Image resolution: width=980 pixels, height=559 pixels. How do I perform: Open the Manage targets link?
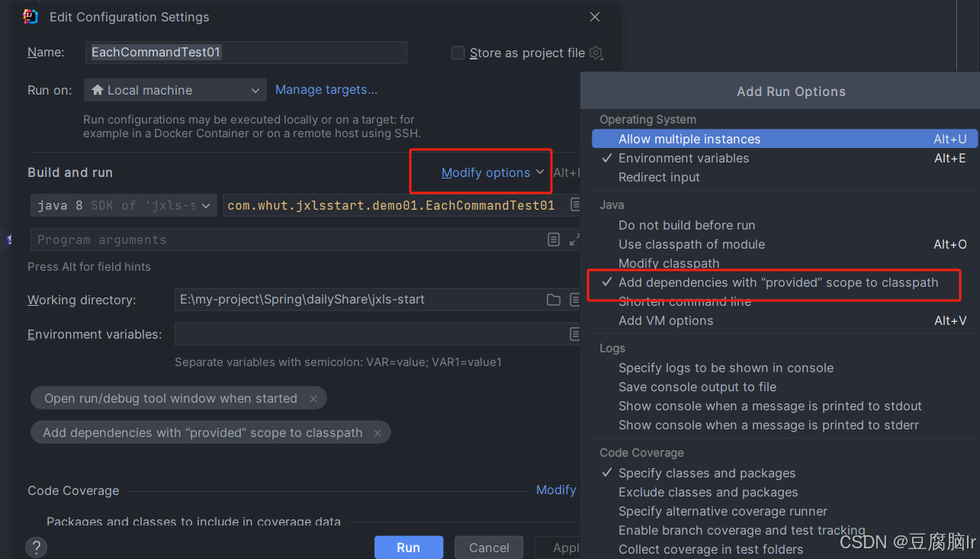(326, 90)
